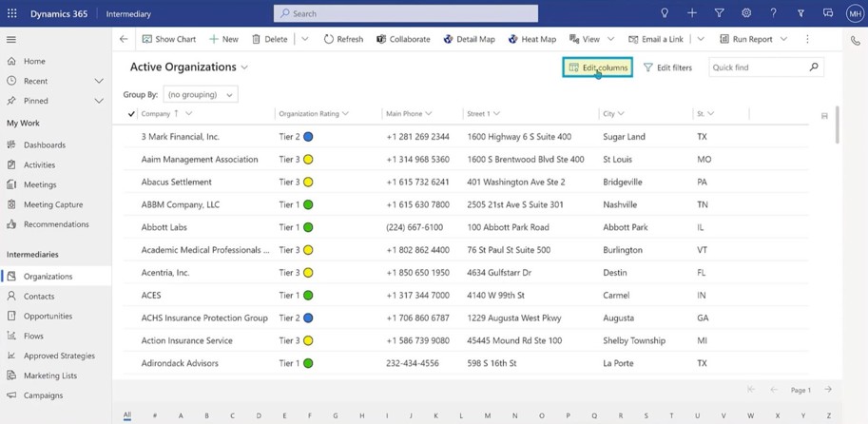Open the Active Organizations view selector
Image resolution: width=868 pixels, height=424 pixels.
(189, 67)
